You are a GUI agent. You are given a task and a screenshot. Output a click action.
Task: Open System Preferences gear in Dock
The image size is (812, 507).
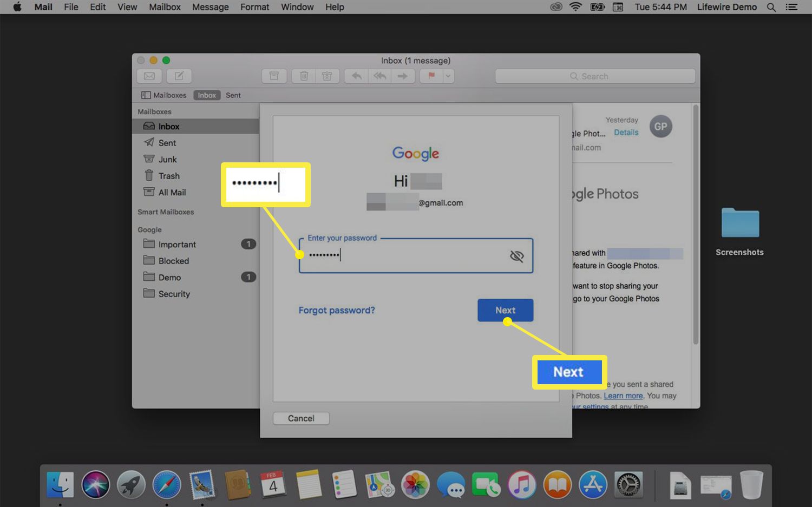[x=628, y=484]
